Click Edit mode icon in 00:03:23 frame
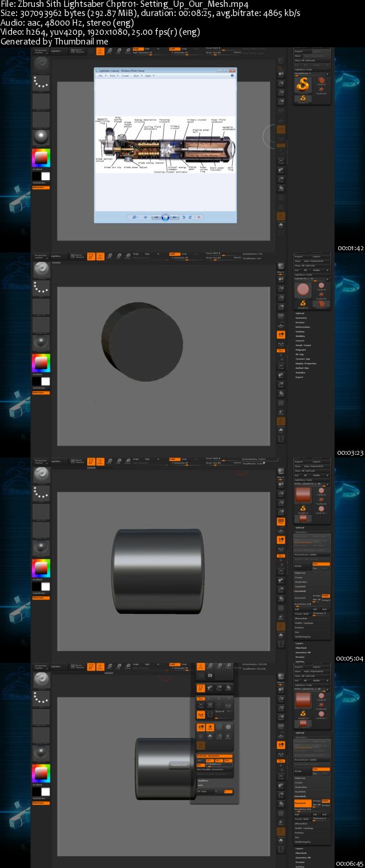Viewport: 365px width, 868px height. [91, 258]
